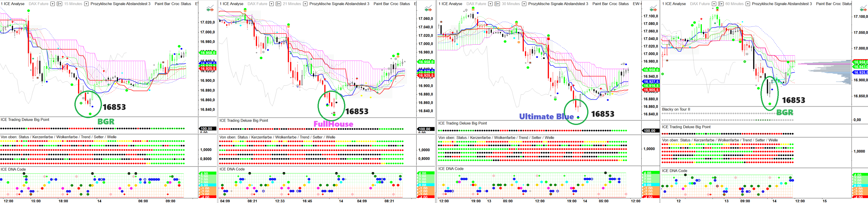Select '1 ICE Analyse' label in 15-minute chart
The image size is (868, 203).
12,4
